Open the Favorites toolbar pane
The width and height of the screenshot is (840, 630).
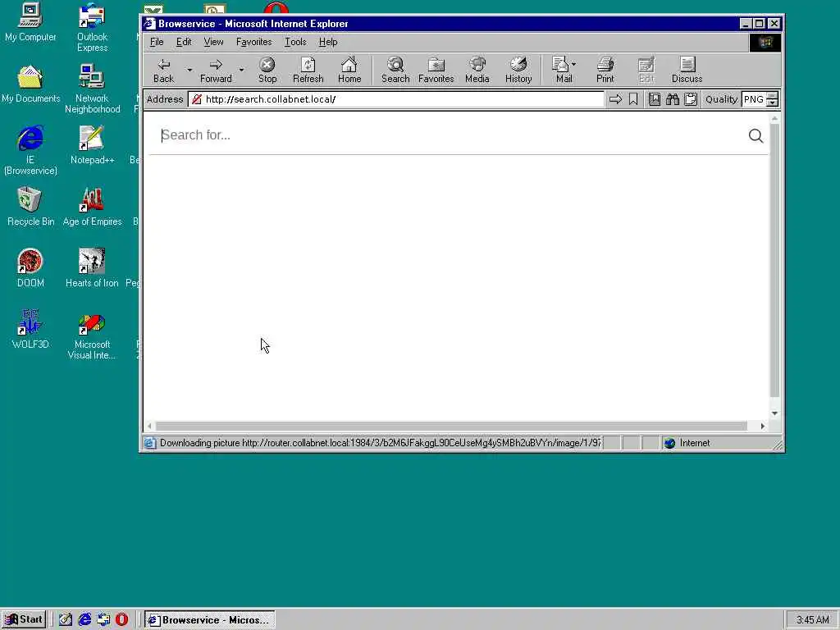click(436, 71)
